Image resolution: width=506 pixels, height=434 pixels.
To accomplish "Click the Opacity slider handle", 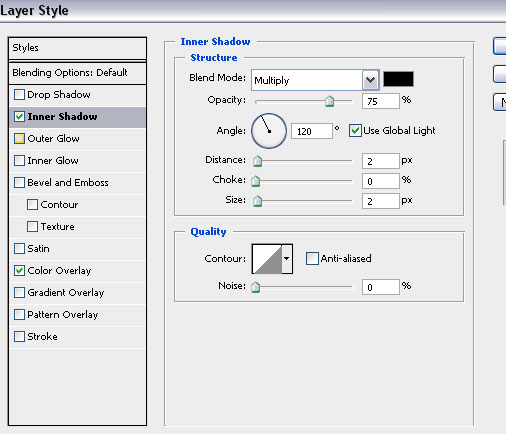I will coord(329,101).
